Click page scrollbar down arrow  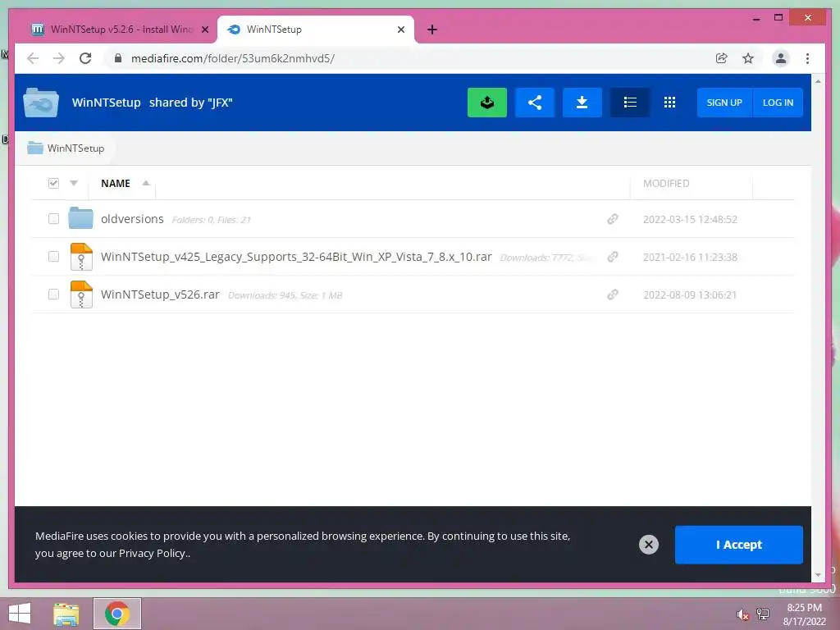pyautogui.click(x=818, y=575)
